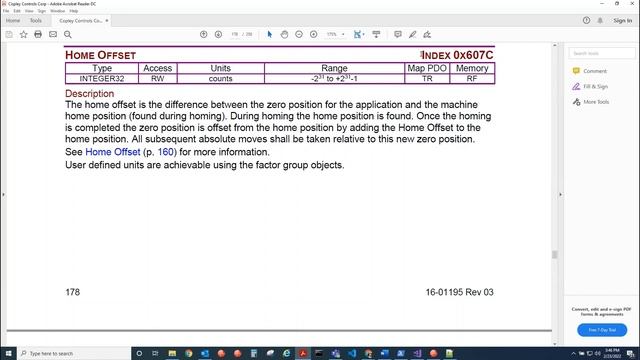Image resolution: width=640 pixels, height=360 pixels.
Task: Choose the Selection arrow tool
Action: coord(269,34)
